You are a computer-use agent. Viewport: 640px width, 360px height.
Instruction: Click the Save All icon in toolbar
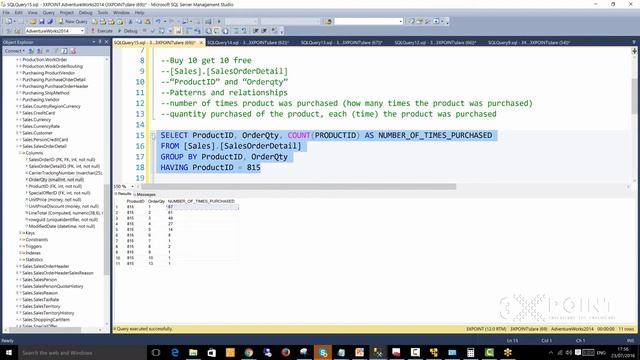pos(50,21)
